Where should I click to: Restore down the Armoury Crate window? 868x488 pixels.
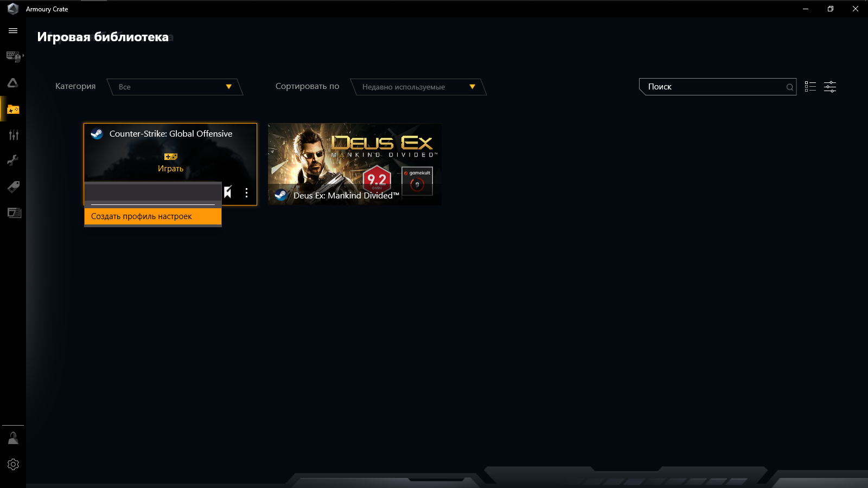tap(831, 9)
